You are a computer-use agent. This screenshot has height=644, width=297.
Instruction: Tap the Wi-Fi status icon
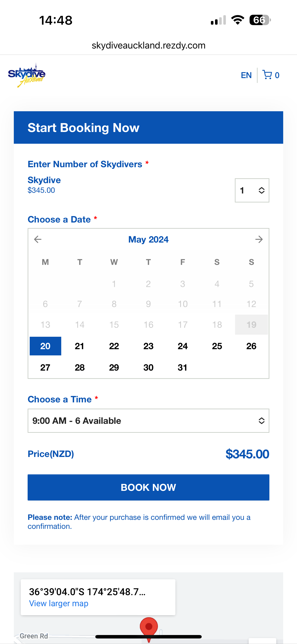[238, 20]
